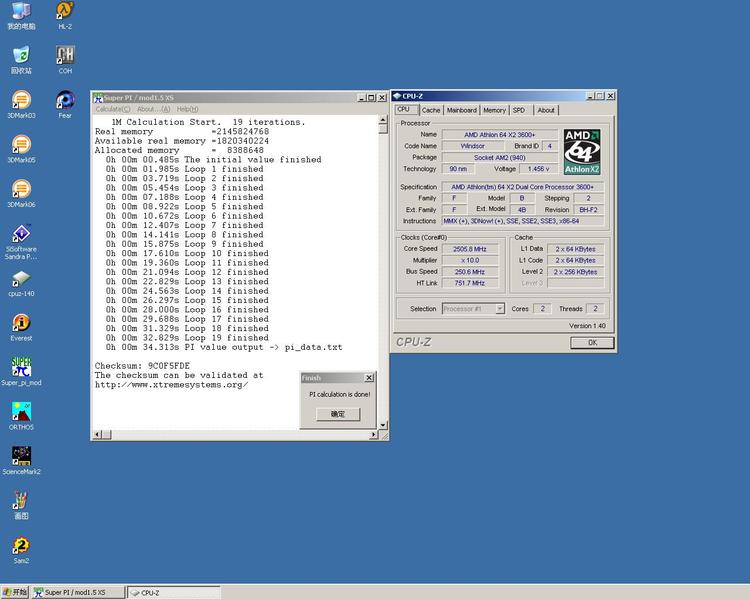Click Super PI vertical scrollbar up arrow
This screenshot has width=750, height=600.
[x=383, y=120]
